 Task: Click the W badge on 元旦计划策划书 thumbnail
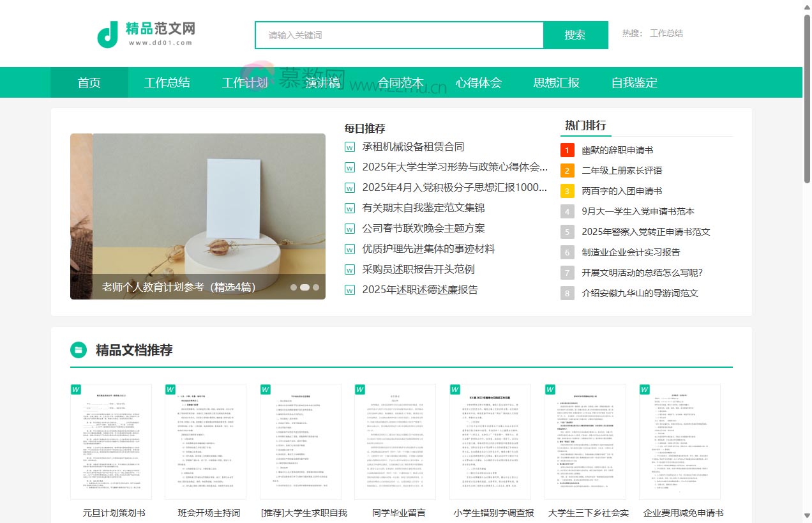click(x=76, y=390)
